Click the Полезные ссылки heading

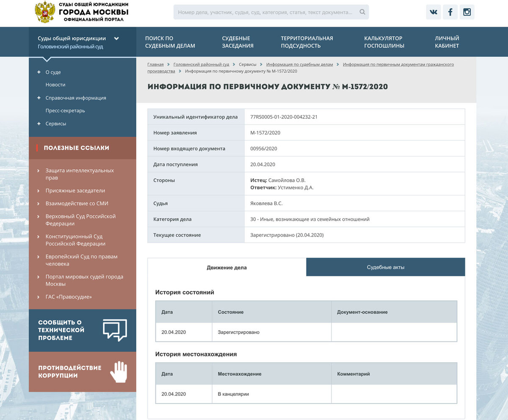point(76,148)
